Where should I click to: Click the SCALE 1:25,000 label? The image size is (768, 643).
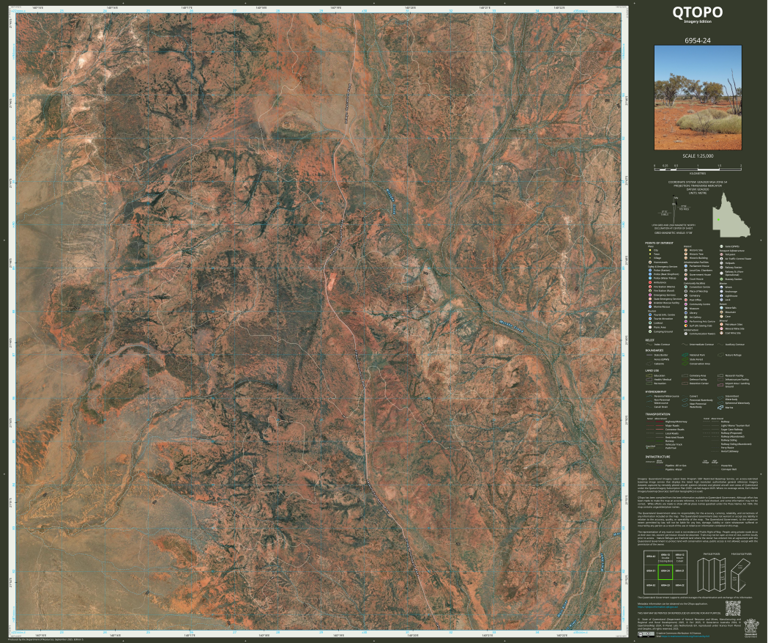pos(697,156)
